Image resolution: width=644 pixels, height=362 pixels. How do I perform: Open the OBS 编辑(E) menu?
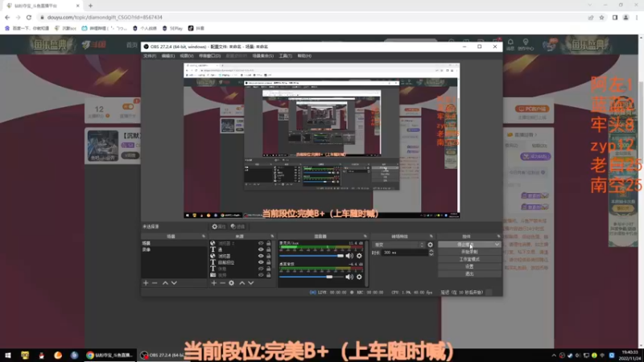[168, 56]
